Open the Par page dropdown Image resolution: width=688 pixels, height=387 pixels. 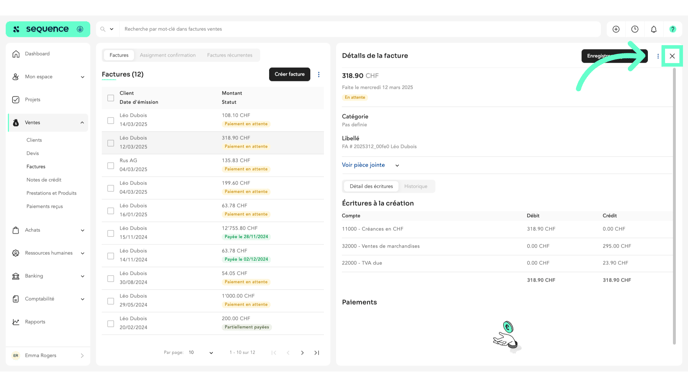[x=201, y=353]
